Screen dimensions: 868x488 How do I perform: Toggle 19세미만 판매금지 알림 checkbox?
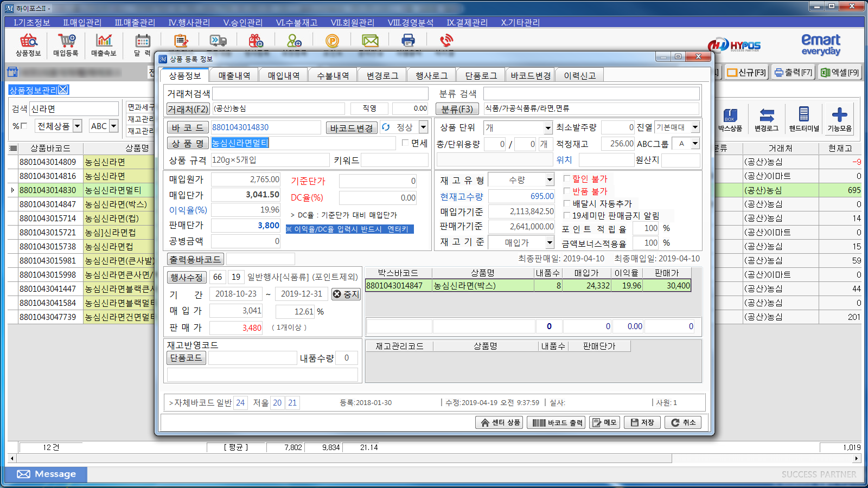tap(567, 215)
